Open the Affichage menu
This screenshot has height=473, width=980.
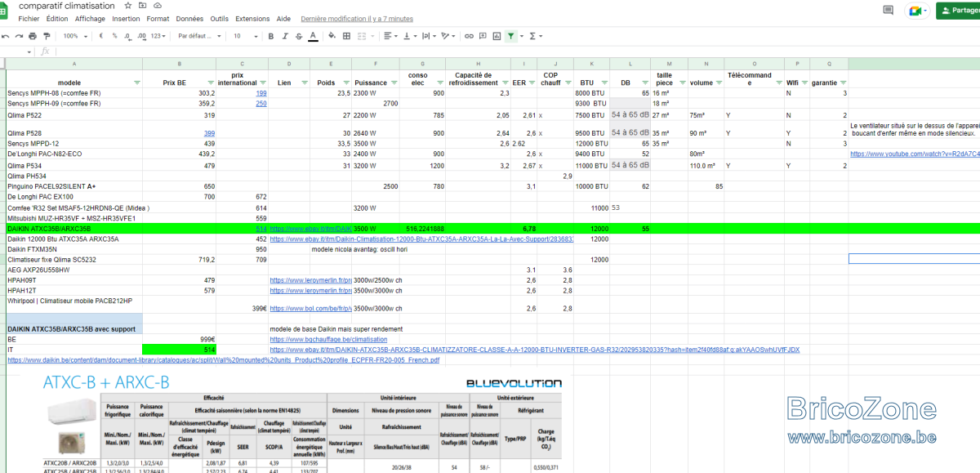tap(90, 18)
